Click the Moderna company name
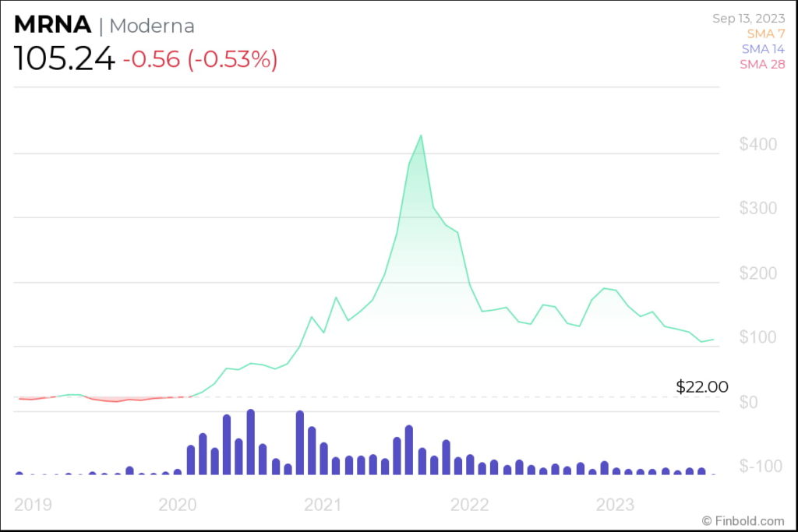Screen dimensions: 798x532 (152, 26)
